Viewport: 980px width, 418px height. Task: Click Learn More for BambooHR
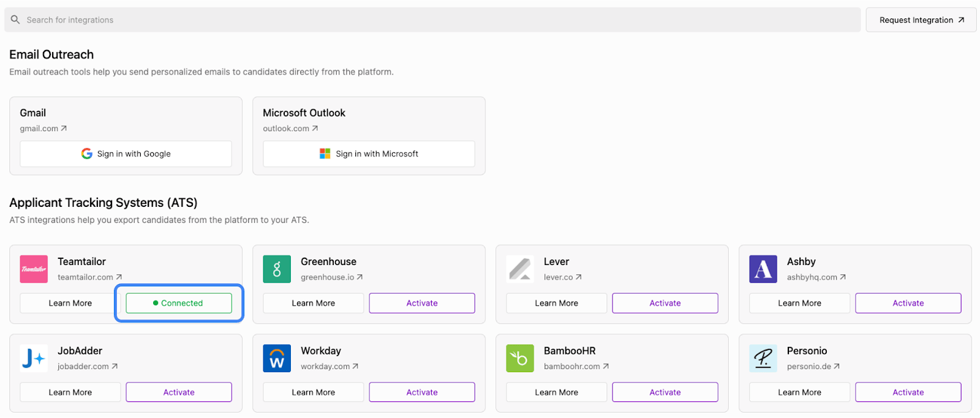(x=557, y=392)
